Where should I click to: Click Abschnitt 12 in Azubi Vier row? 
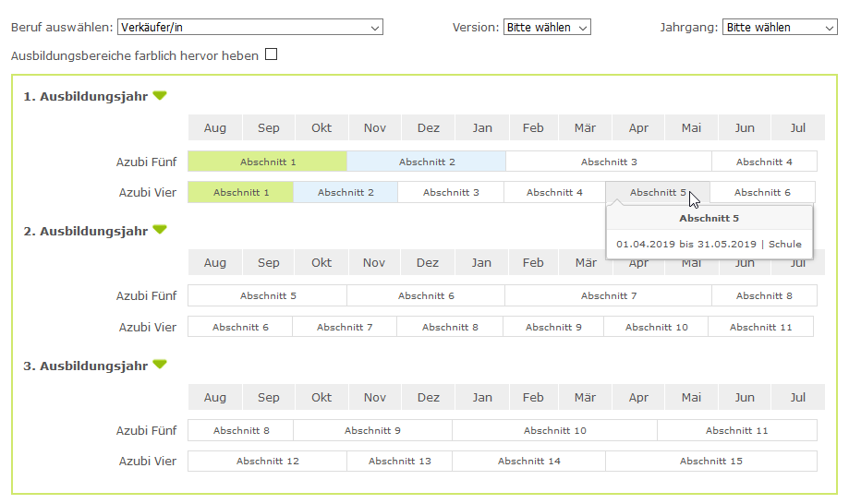(x=267, y=461)
